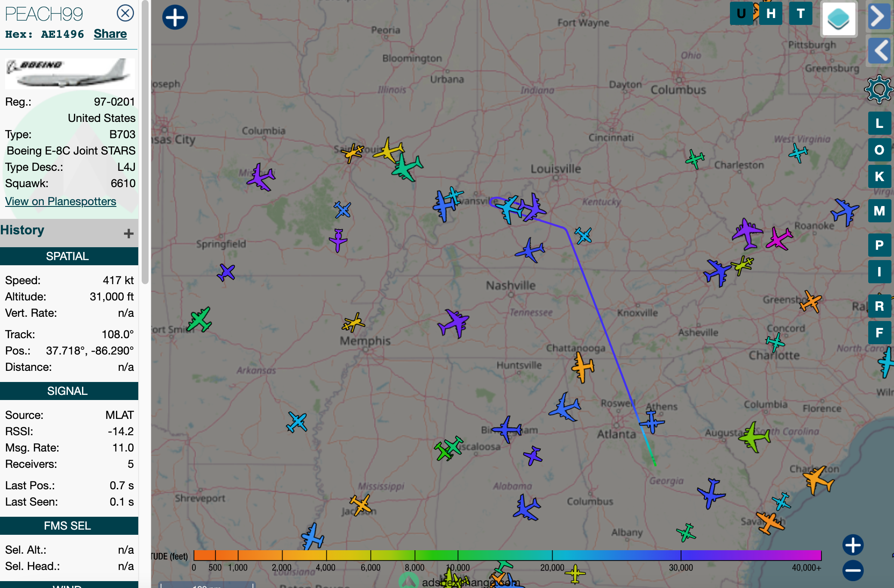Click the altitude color legend bar

(508, 555)
